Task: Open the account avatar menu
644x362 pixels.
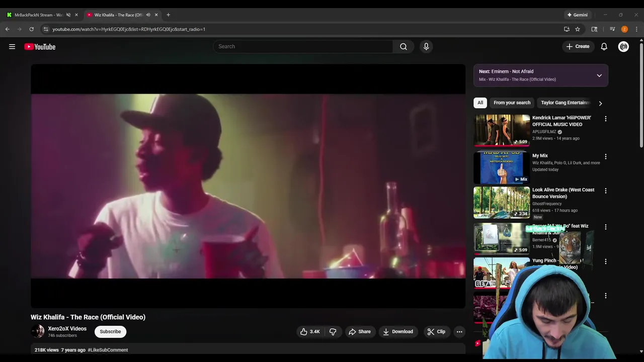Action: click(x=623, y=47)
